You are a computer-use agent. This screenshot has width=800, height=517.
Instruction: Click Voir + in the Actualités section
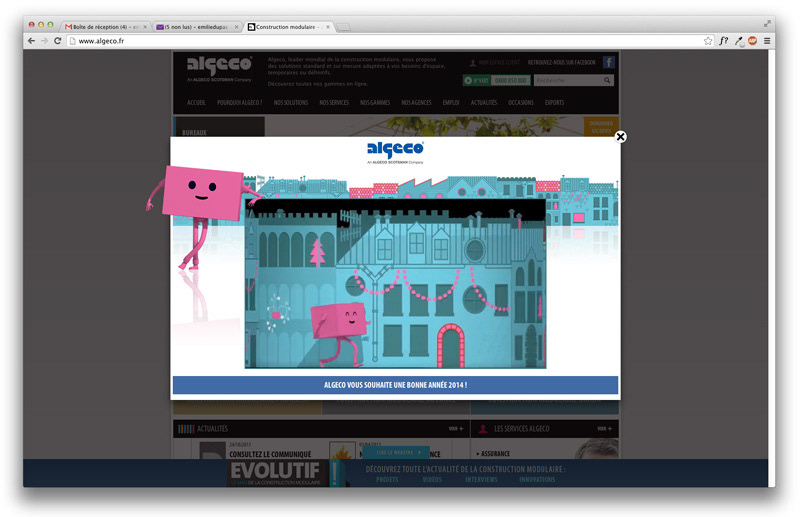coord(456,429)
